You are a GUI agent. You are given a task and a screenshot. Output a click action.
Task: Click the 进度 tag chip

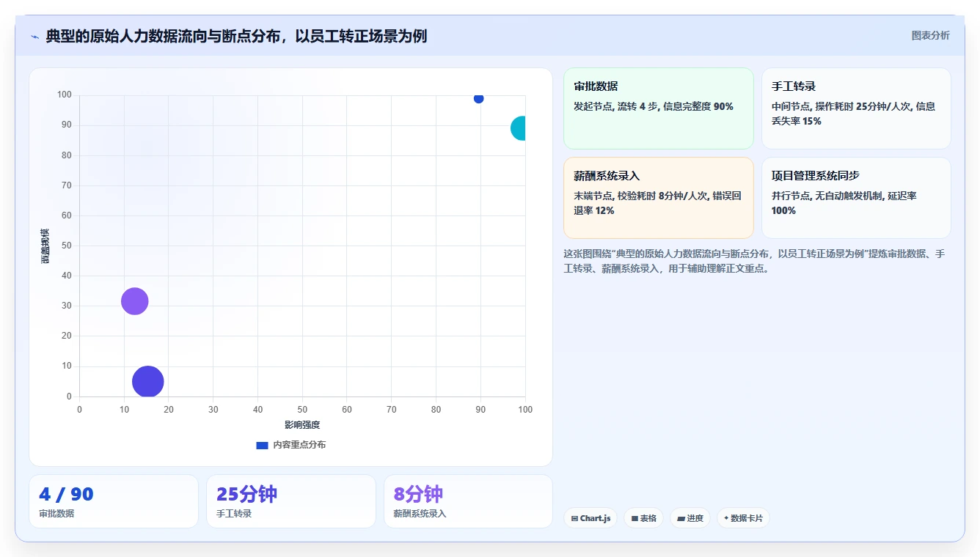[x=690, y=518]
